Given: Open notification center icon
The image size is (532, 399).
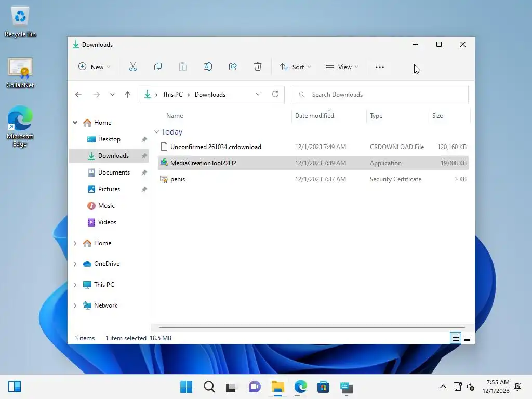Looking at the screenshot, I should tap(518, 387).
